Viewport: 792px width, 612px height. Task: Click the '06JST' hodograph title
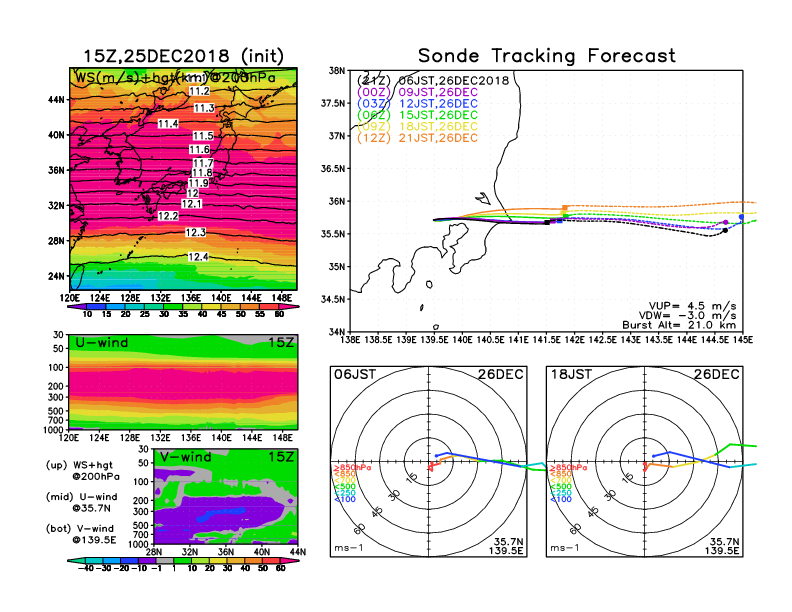(x=355, y=374)
